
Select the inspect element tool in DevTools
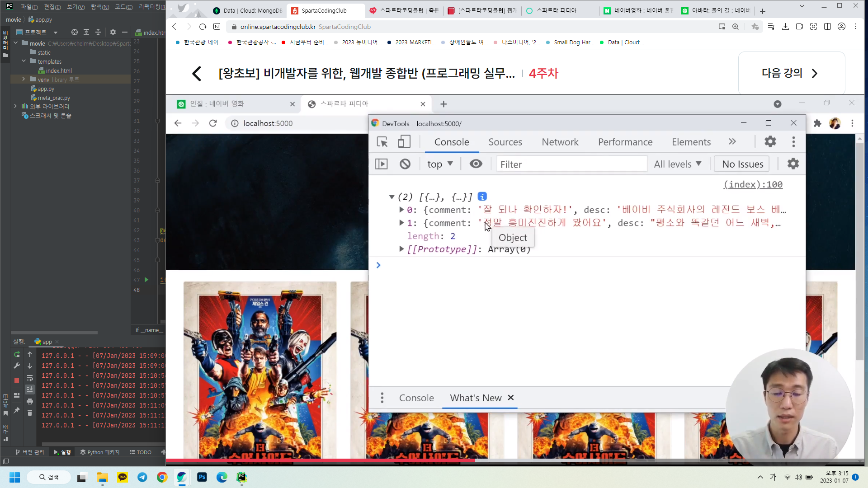(x=382, y=142)
